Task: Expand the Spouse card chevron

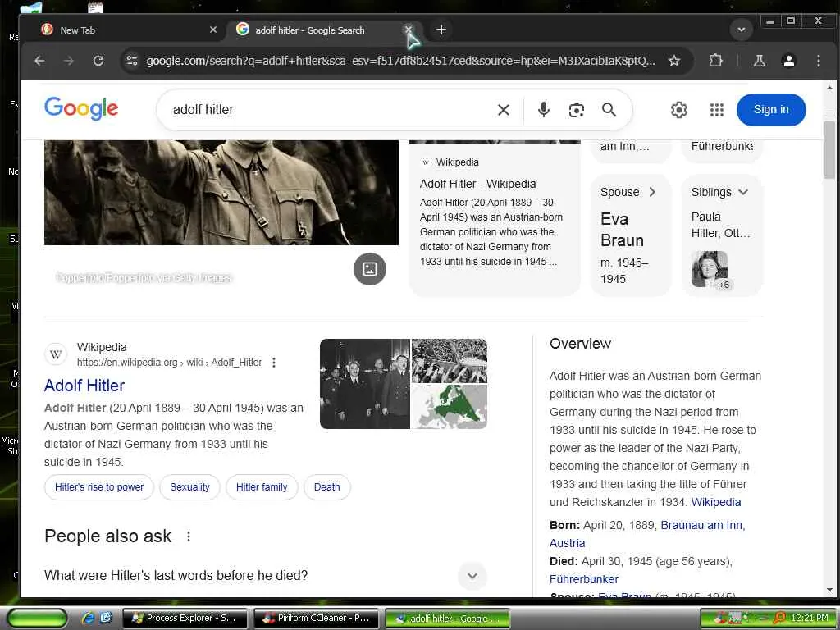Action: click(652, 192)
